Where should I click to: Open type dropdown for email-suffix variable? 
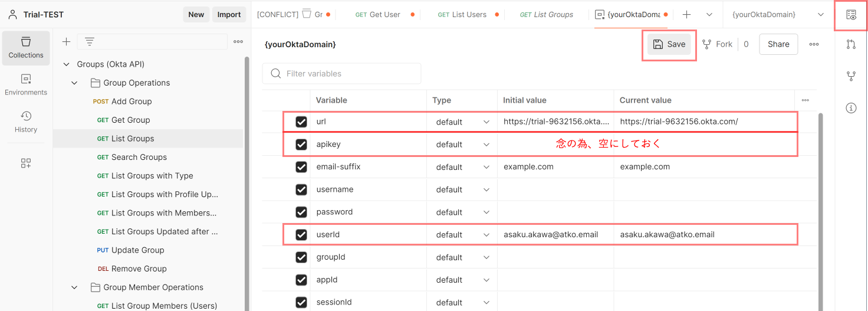click(x=462, y=167)
